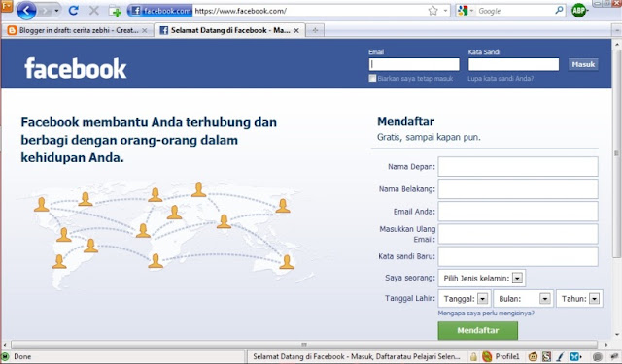Tick the Biarkan saya tetap masuk checkbox
The width and height of the screenshot is (622, 364).
[372, 78]
